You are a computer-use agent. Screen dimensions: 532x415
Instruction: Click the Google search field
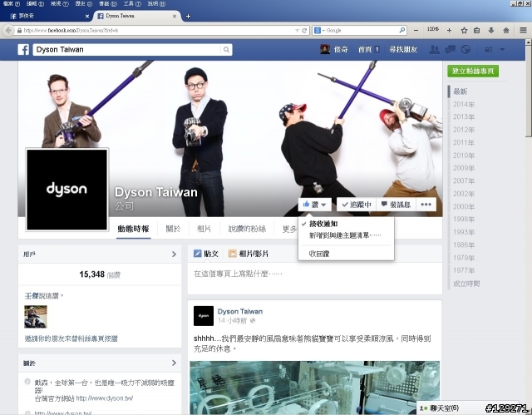coord(360,31)
